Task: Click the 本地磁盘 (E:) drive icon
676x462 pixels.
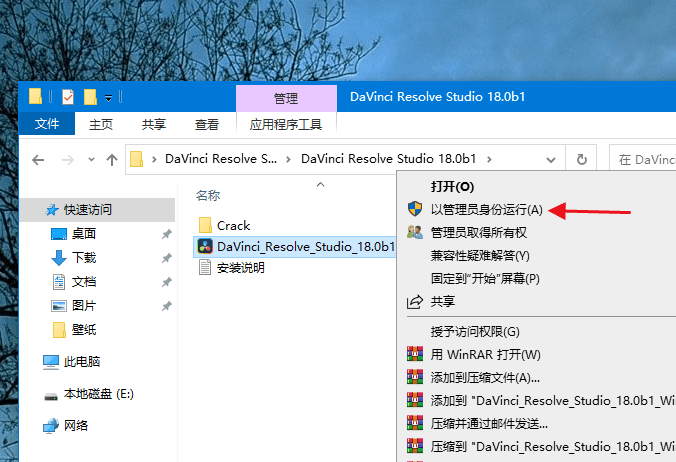Action: [51, 395]
